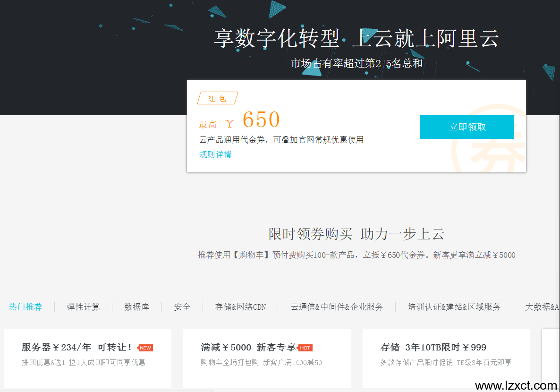The image size is (560, 392).
Task: Open the 数据库 tab
Action: [x=137, y=307]
